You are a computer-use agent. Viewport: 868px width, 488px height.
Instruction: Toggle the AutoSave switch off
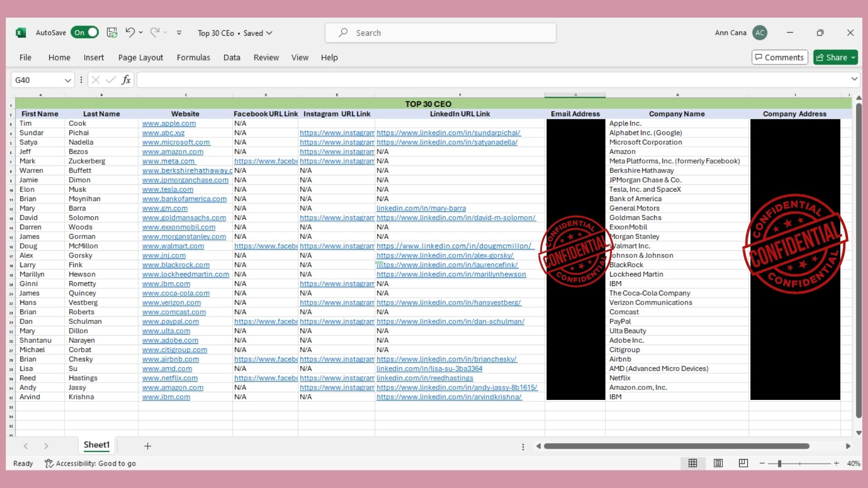tap(85, 33)
